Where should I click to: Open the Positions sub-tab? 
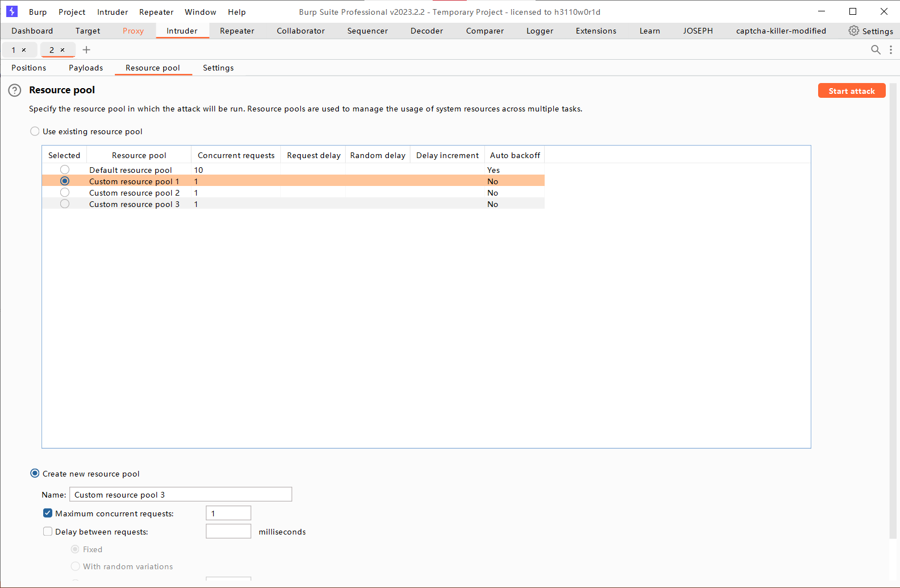[x=29, y=68]
